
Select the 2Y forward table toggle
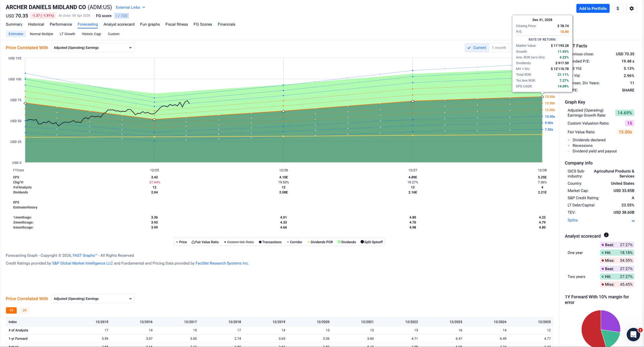tap(24, 310)
